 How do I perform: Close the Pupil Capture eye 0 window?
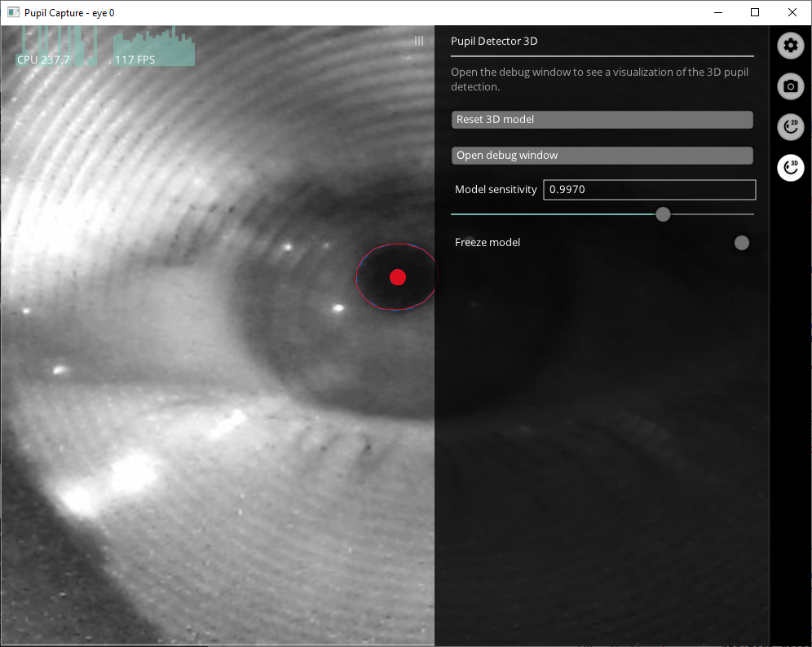[x=792, y=12]
